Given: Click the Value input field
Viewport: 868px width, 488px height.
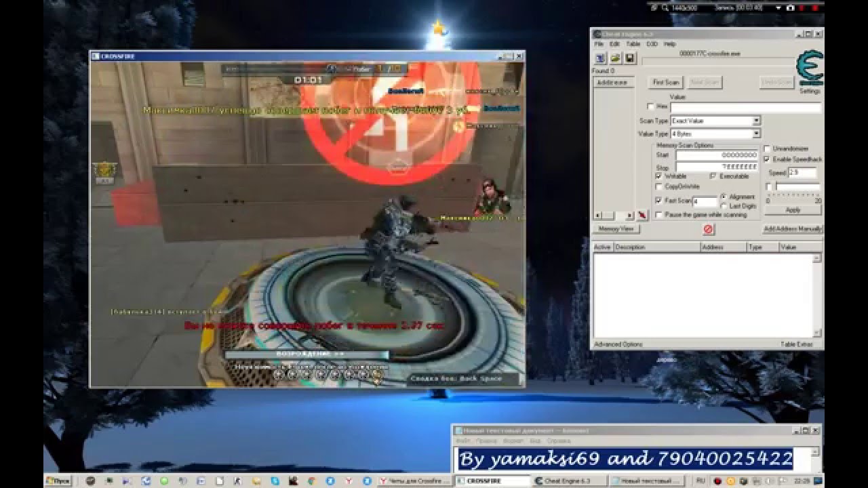Looking at the screenshot, I should pos(745,107).
